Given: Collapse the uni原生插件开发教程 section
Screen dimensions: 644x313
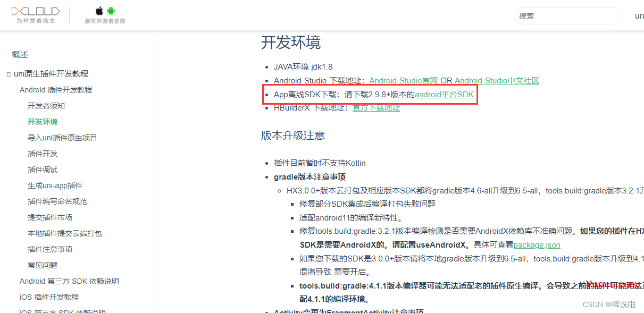Looking at the screenshot, I should point(51,74).
